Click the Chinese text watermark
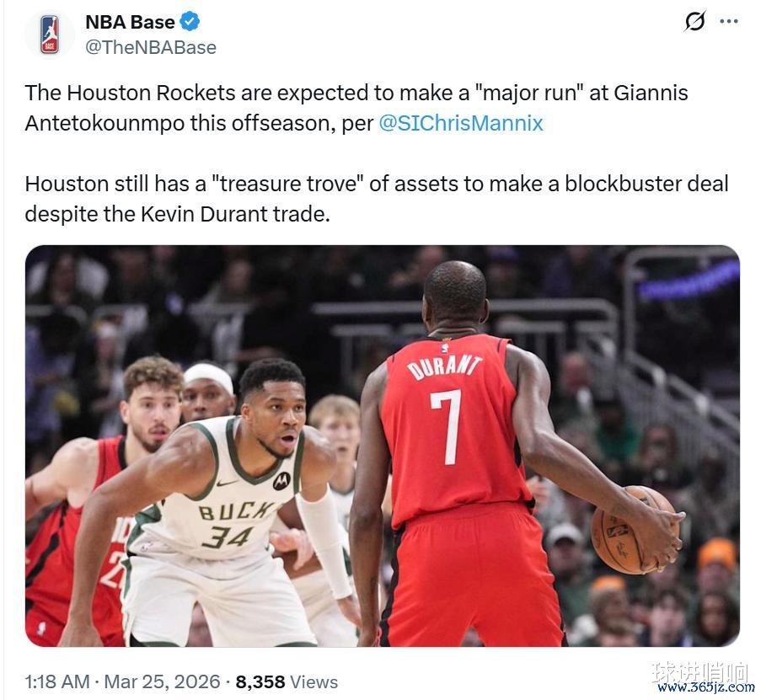 coord(701,671)
